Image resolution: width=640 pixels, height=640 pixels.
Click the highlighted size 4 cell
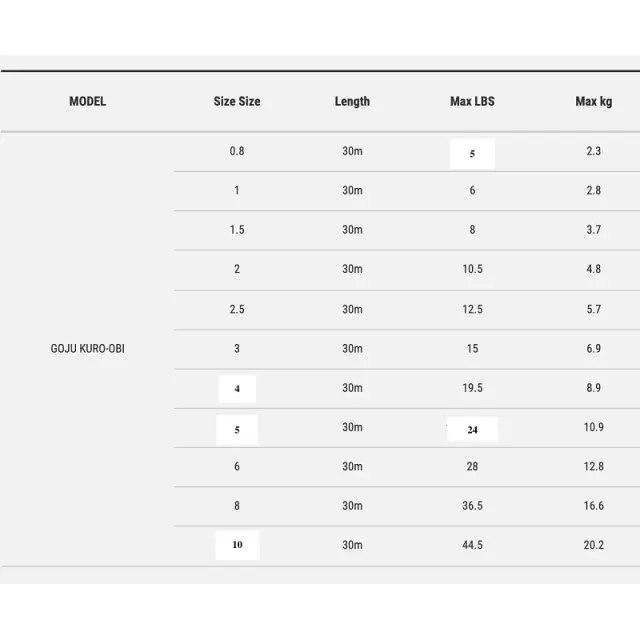(237, 389)
